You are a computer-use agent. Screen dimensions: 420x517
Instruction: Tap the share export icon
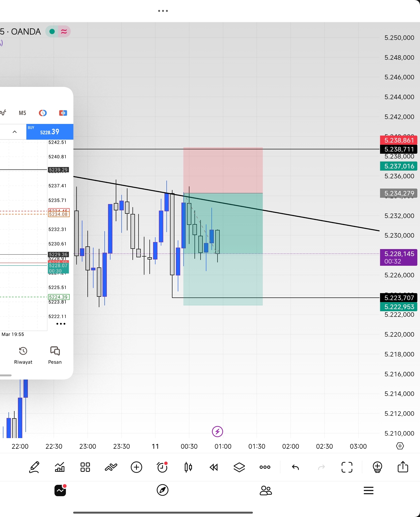403,467
